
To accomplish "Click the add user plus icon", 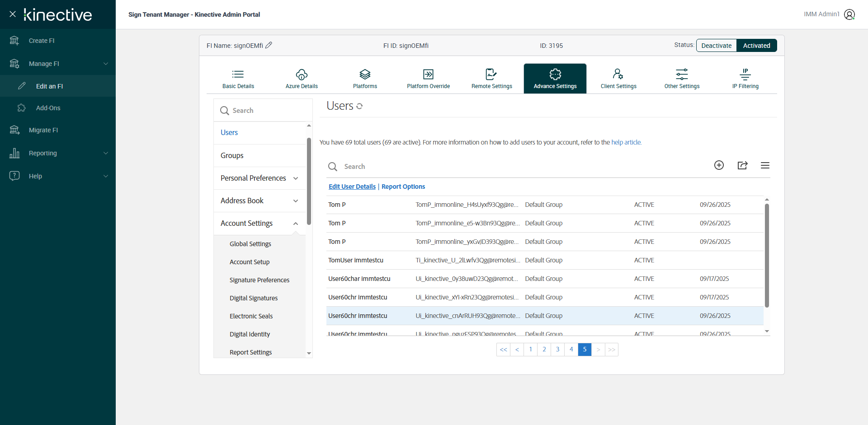I will [x=719, y=165].
